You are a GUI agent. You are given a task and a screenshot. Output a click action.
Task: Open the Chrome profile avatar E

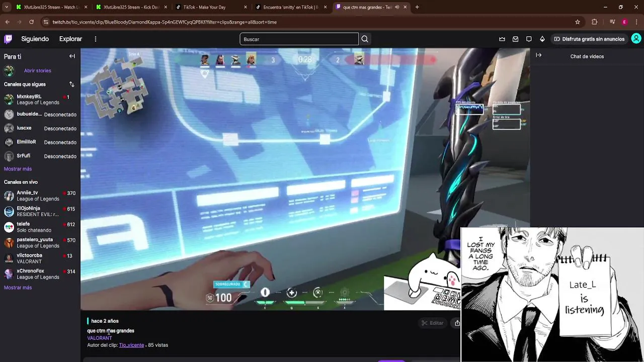point(624,22)
